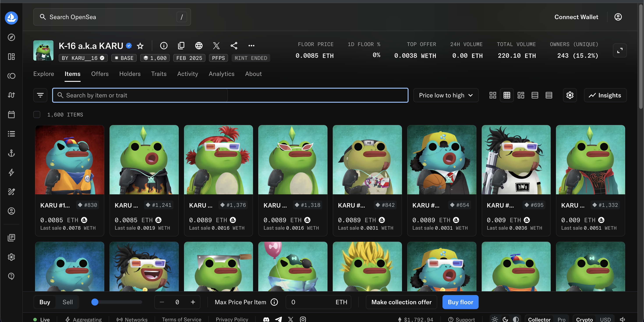The width and height of the screenshot is (644, 322).
Task: Switch to the Activity tab
Action: 188,74
